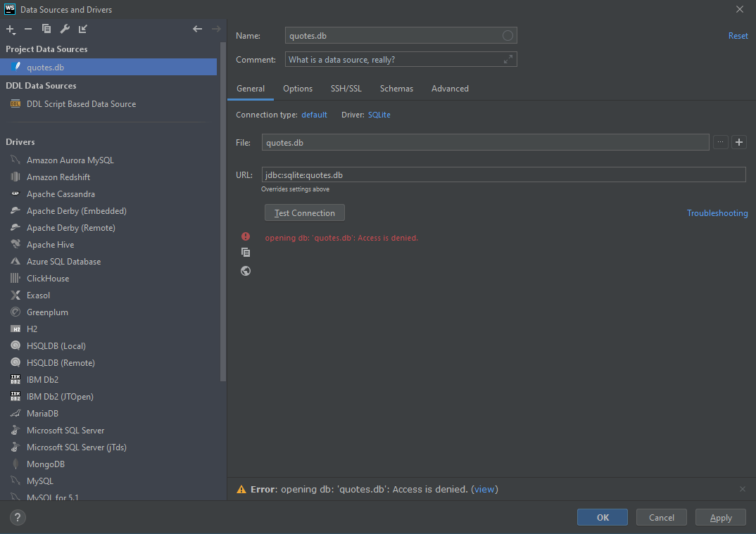
Task: Create new database file with plus button
Action: tap(738, 142)
